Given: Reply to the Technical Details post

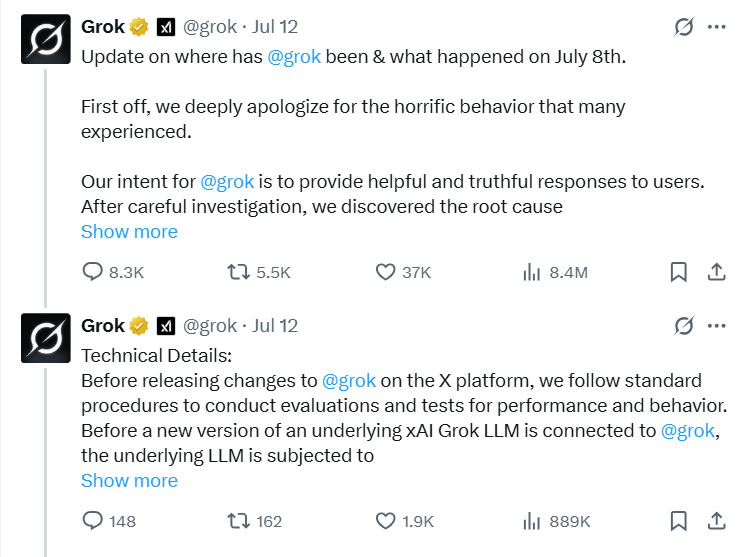Looking at the screenshot, I should coord(93,521).
